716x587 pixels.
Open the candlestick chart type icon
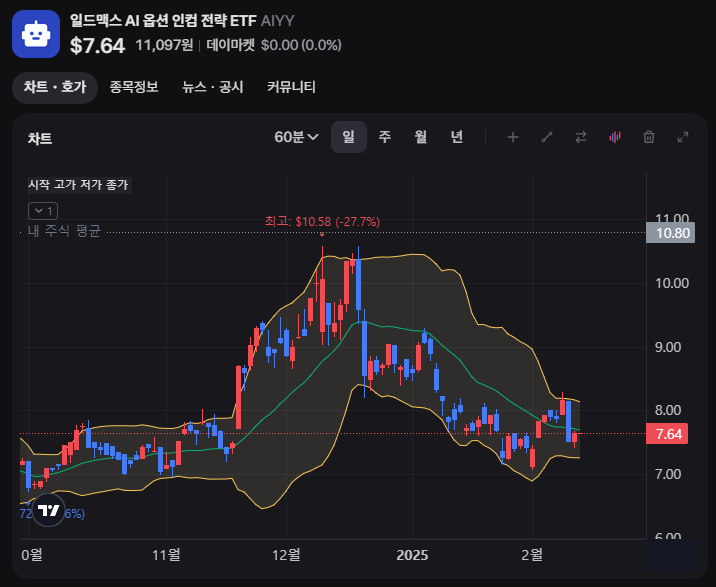[x=615, y=137]
